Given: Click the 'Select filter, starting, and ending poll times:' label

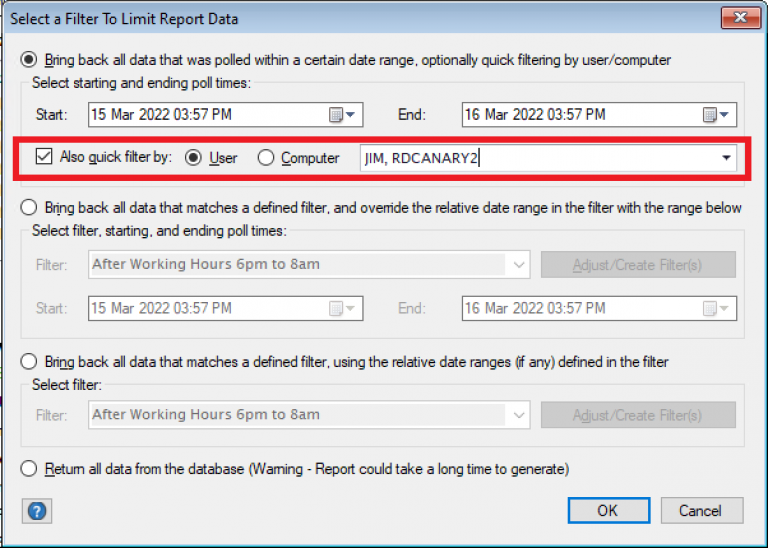Looking at the screenshot, I should [159, 231].
